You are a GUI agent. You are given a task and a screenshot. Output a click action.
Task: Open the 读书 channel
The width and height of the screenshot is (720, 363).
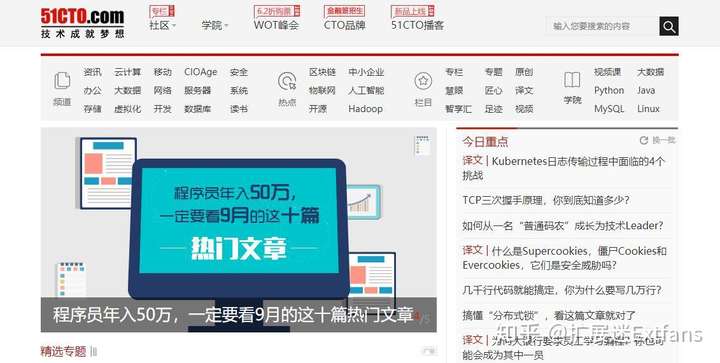[x=239, y=109]
